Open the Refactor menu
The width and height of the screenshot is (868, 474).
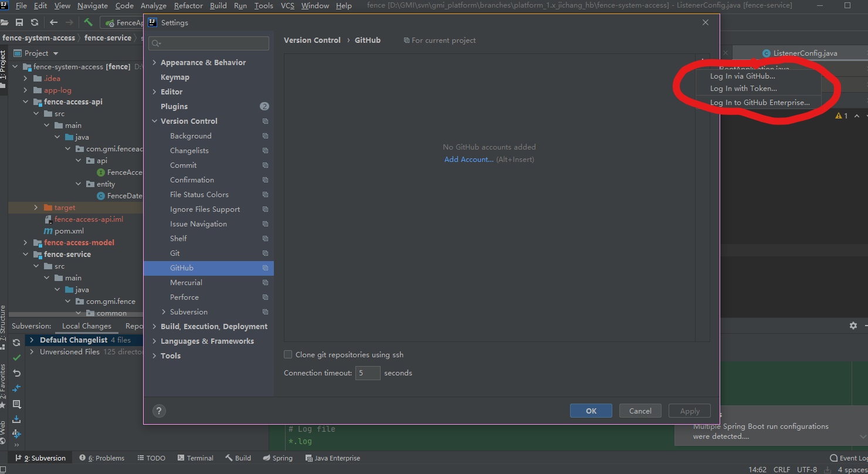[188, 5]
